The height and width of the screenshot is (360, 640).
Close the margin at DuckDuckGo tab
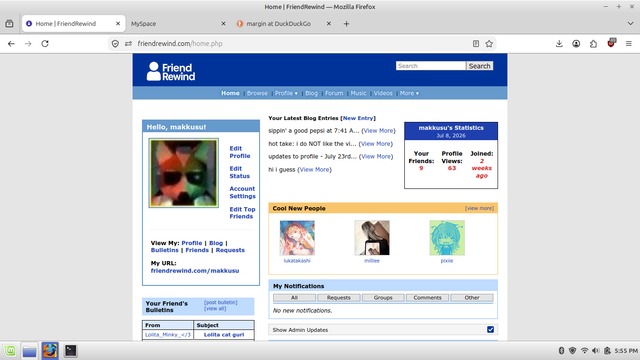pyautogui.click(x=329, y=24)
